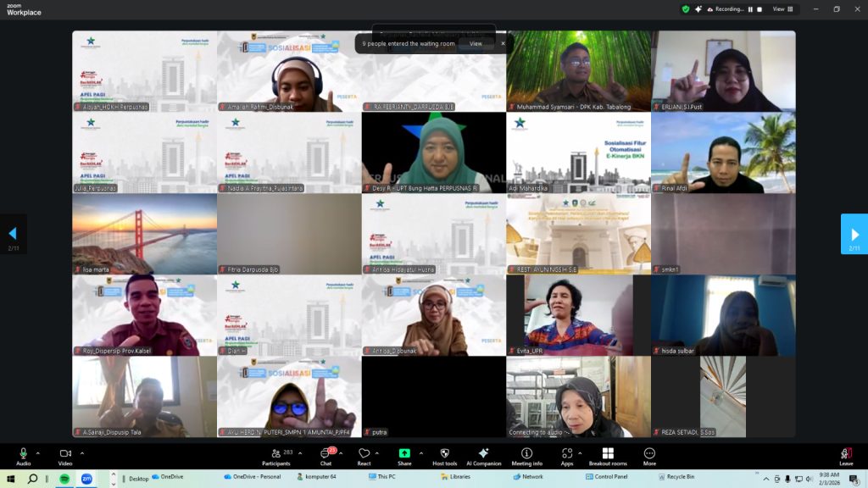Click the green Share screen icon
This screenshot has width=868, height=488.
point(404,454)
